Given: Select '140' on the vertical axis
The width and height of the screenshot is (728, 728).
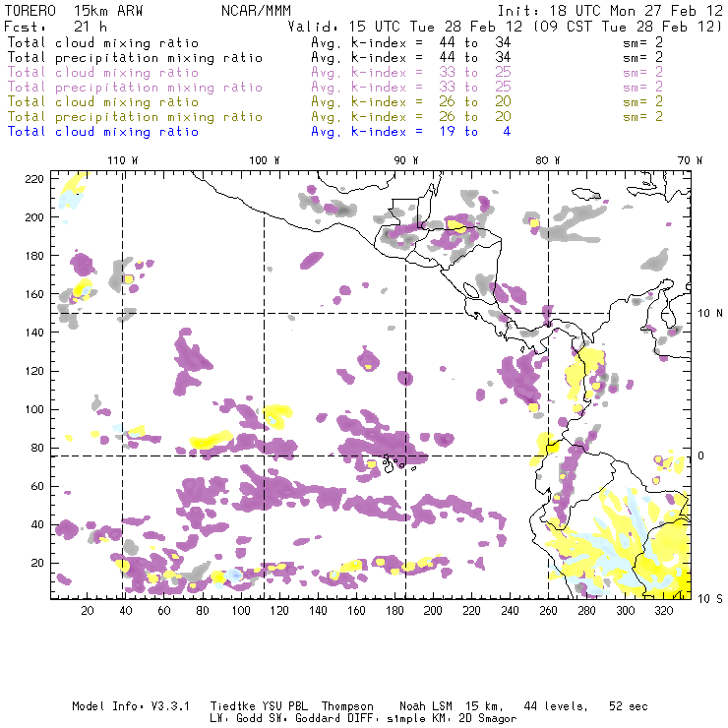Looking at the screenshot, I should pyautogui.click(x=34, y=333).
